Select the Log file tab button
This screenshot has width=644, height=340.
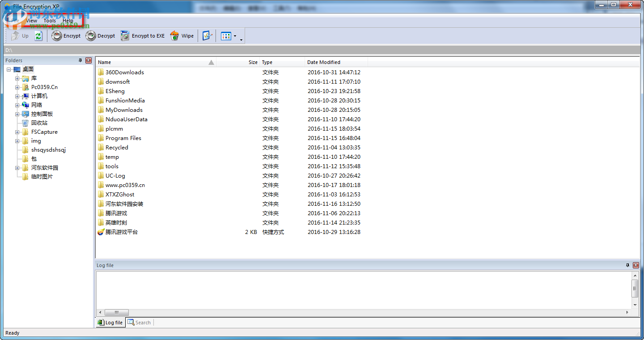pos(110,322)
